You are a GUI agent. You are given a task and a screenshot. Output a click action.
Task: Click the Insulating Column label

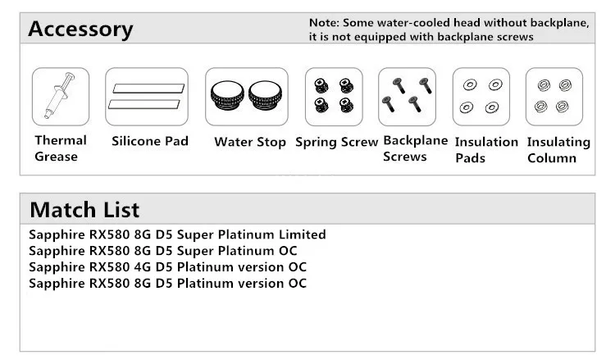(x=558, y=150)
